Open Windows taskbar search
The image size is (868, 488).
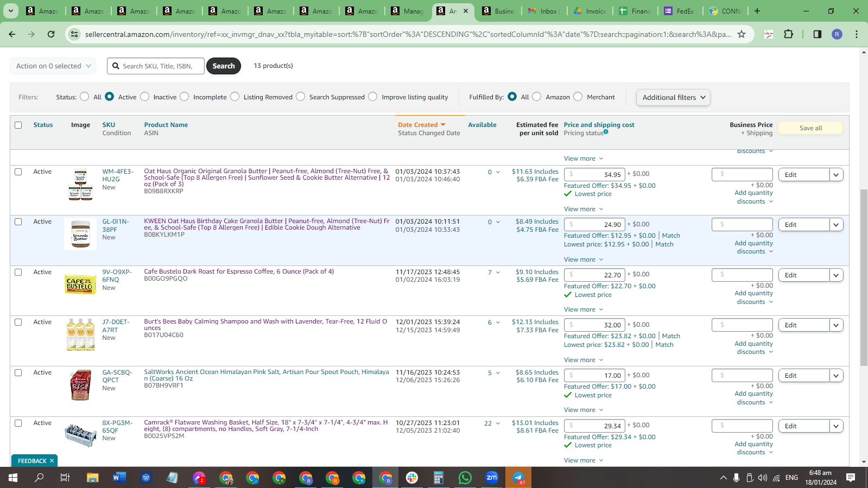point(39,478)
